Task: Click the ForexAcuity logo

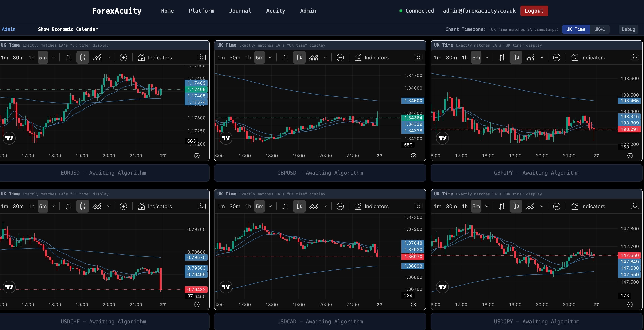Action: (x=117, y=11)
